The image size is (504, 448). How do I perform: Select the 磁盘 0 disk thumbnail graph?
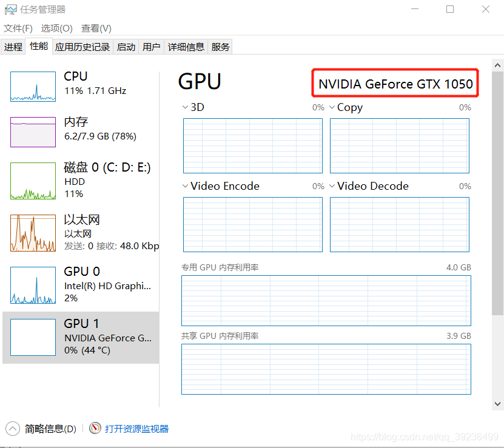tap(33, 181)
